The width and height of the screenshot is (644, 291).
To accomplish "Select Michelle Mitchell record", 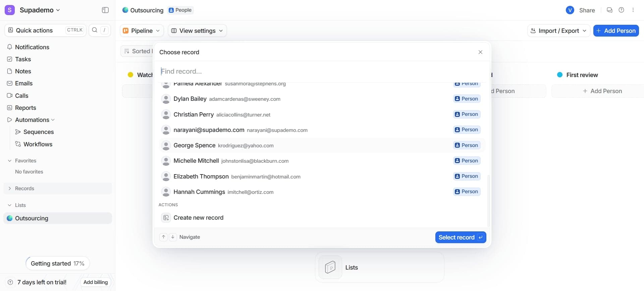I will point(322,161).
